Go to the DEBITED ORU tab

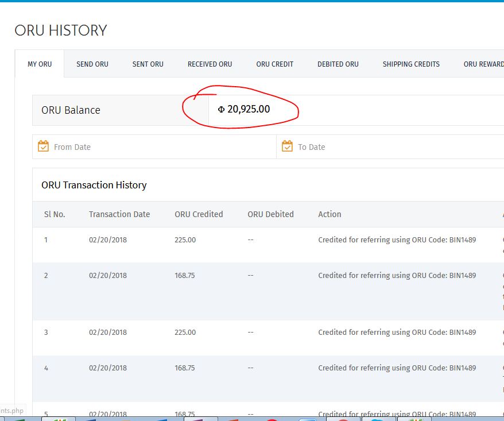[338, 64]
